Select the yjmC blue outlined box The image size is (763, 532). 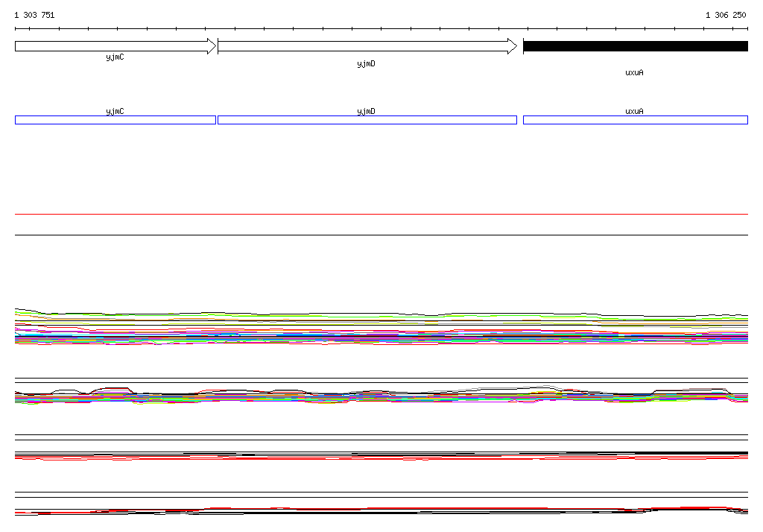tap(115, 120)
